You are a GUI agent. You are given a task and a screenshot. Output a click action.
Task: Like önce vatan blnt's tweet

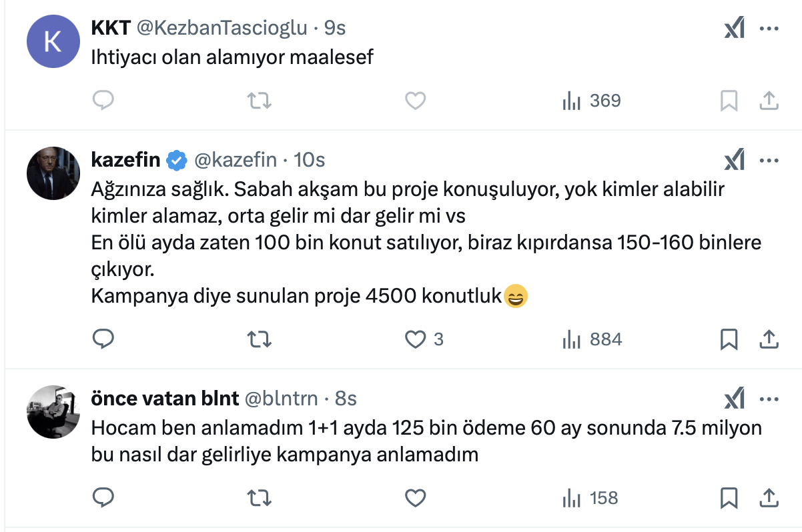click(416, 498)
